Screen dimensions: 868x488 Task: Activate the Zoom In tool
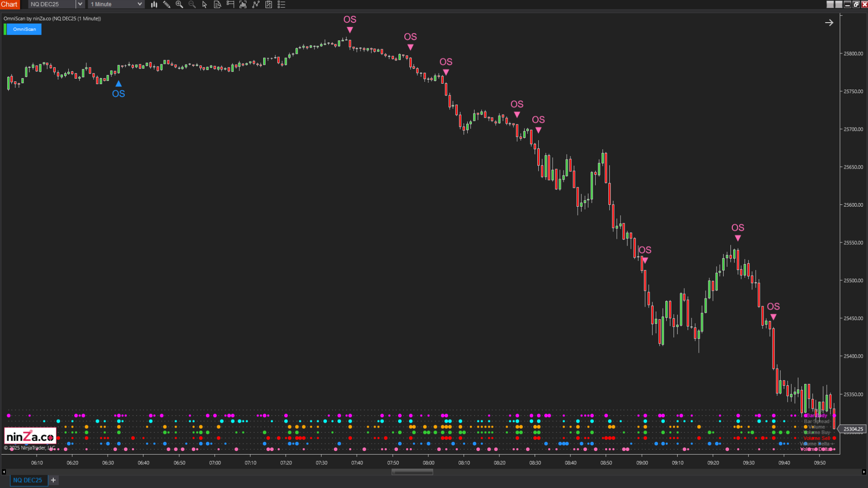pyautogui.click(x=179, y=5)
